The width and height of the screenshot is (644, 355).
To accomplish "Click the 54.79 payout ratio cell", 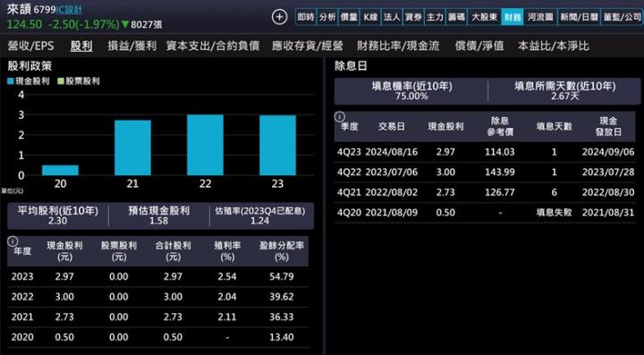I will coord(282,276).
